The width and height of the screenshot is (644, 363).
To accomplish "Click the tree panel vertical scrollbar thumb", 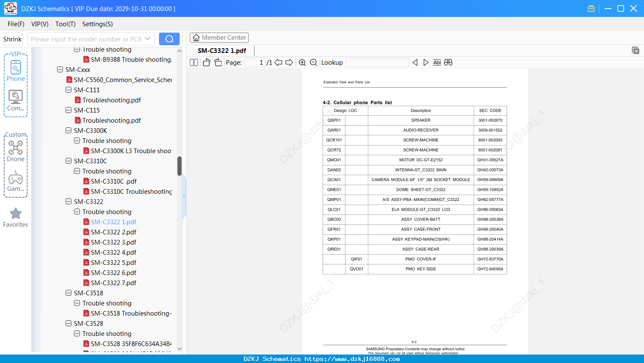I will point(179,166).
